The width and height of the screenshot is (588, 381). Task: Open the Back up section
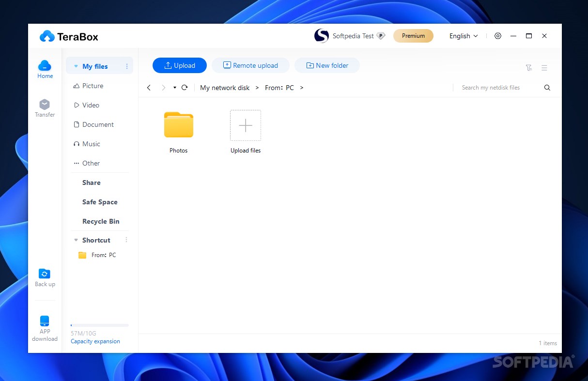click(45, 278)
